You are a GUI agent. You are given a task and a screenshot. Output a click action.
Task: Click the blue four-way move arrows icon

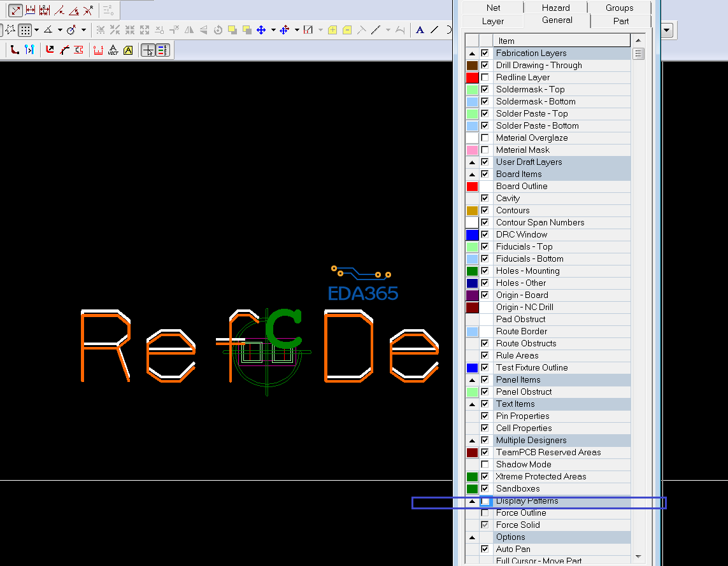click(261, 30)
